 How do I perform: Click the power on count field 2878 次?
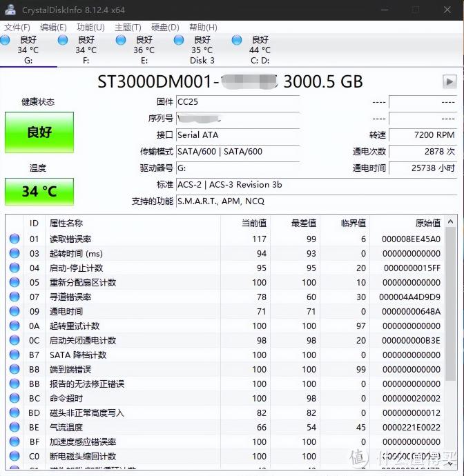(423, 152)
